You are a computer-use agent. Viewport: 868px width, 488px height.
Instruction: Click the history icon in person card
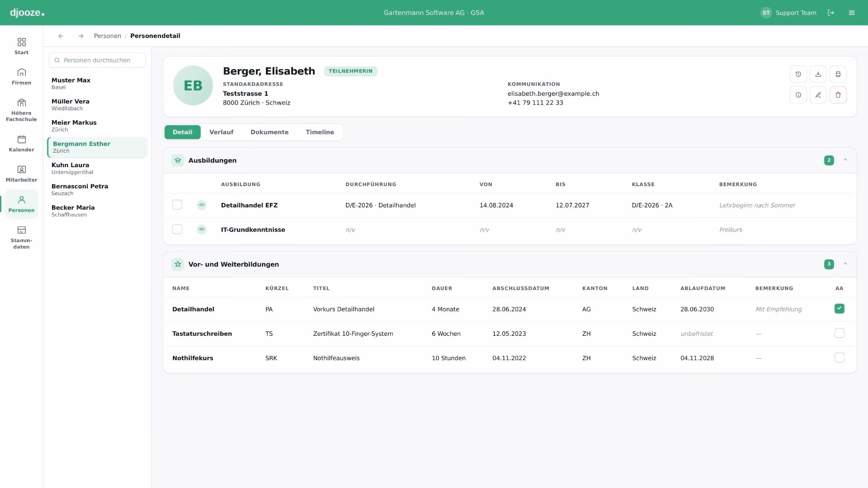[798, 74]
